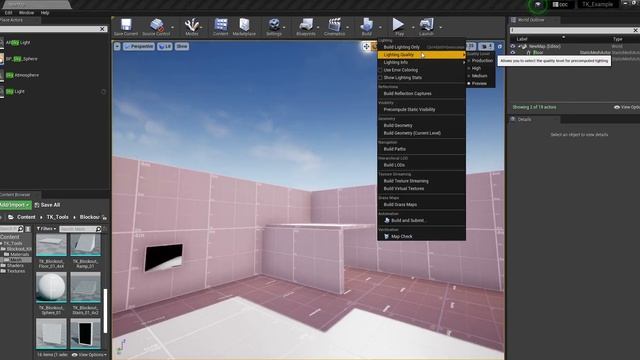640x360 pixels.
Task: Open the Cinematics dropdown arrow
Action: pyautogui.click(x=348, y=27)
